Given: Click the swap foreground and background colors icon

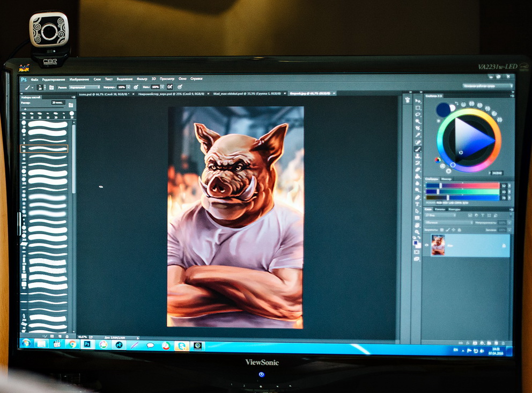Looking at the screenshot, I should 419,237.
